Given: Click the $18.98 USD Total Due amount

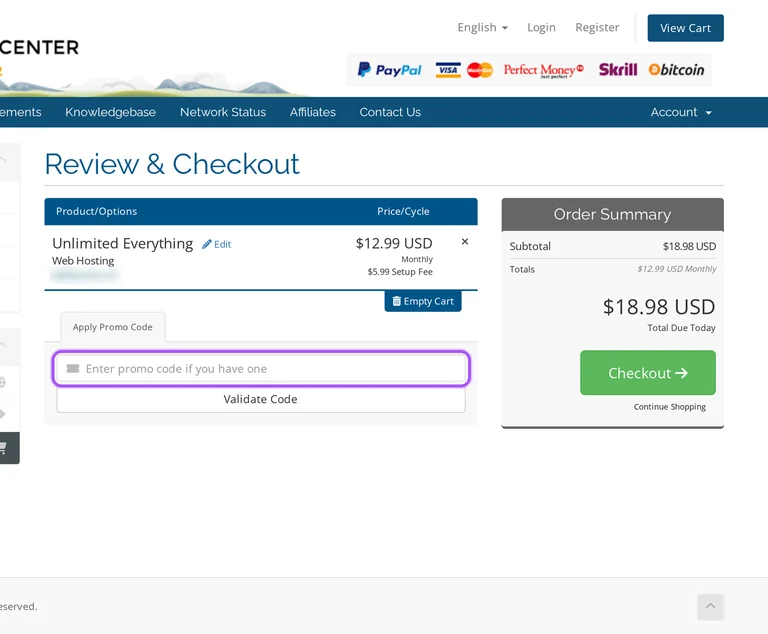Looking at the screenshot, I should [x=659, y=307].
